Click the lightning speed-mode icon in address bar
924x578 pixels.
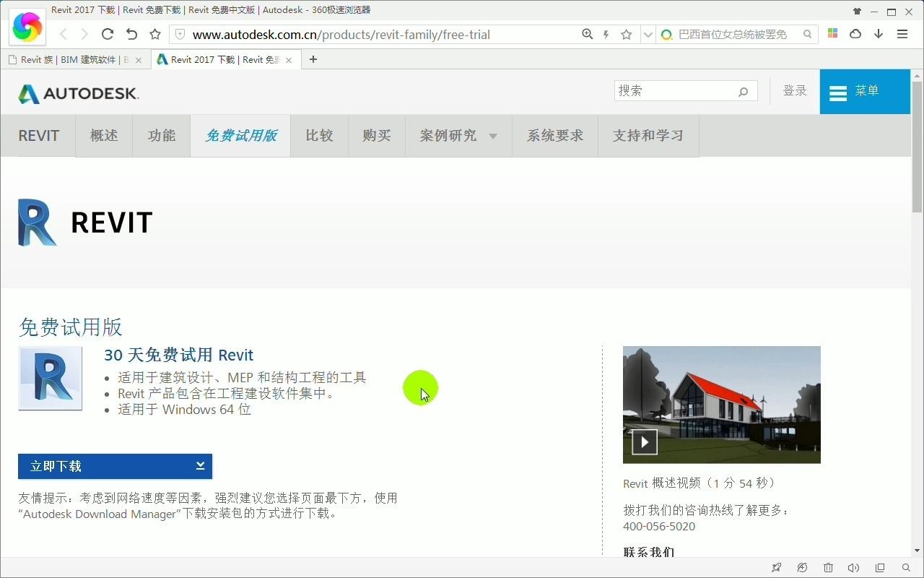606,34
